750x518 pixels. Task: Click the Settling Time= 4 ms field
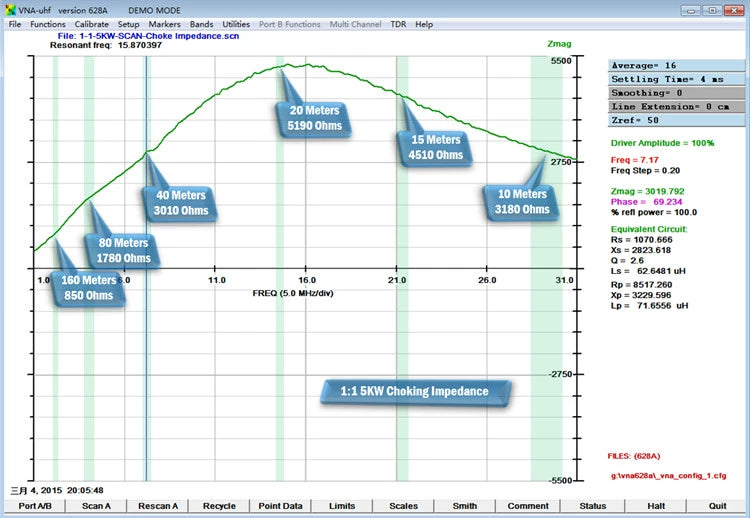point(676,79)
